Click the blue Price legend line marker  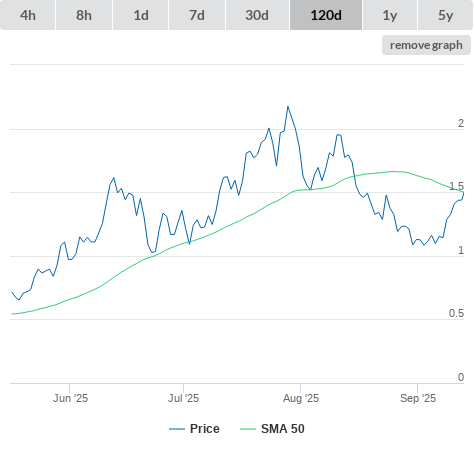tap(177, 429)
